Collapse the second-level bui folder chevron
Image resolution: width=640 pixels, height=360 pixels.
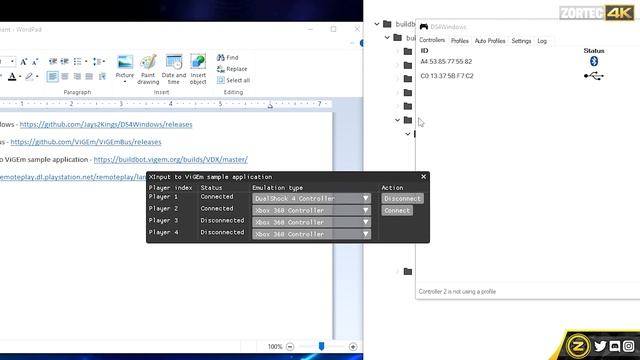pos(387,38)
